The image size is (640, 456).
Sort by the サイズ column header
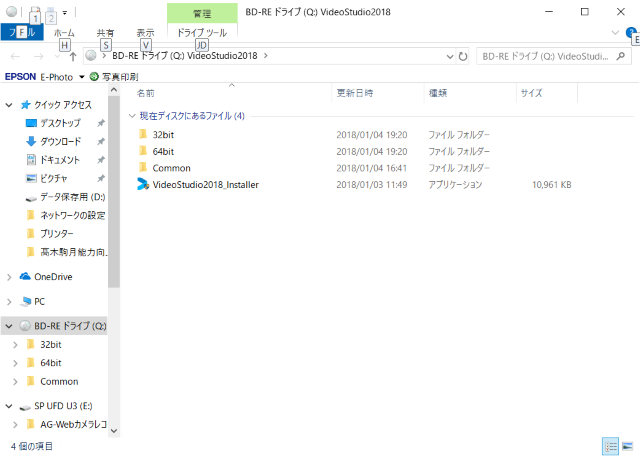[531, 93]
